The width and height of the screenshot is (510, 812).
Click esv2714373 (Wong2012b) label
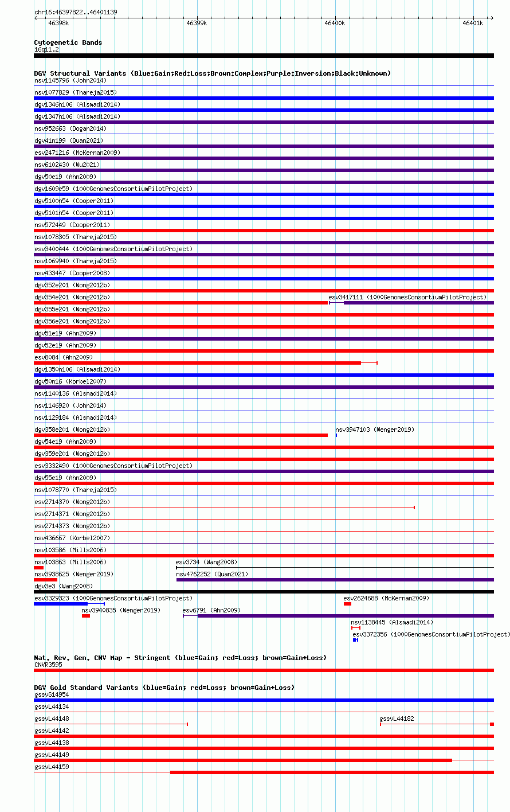[x=72, y=526]
